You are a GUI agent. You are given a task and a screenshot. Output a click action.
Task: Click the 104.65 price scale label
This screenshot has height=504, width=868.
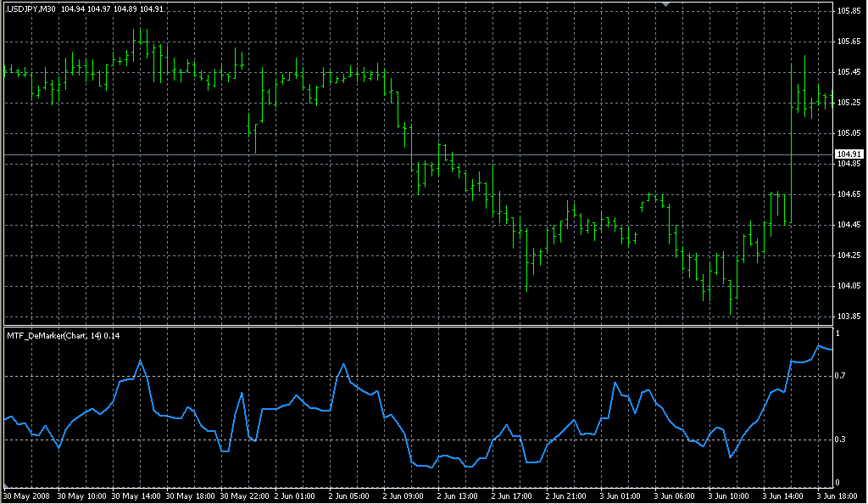[x=849, y=194]
